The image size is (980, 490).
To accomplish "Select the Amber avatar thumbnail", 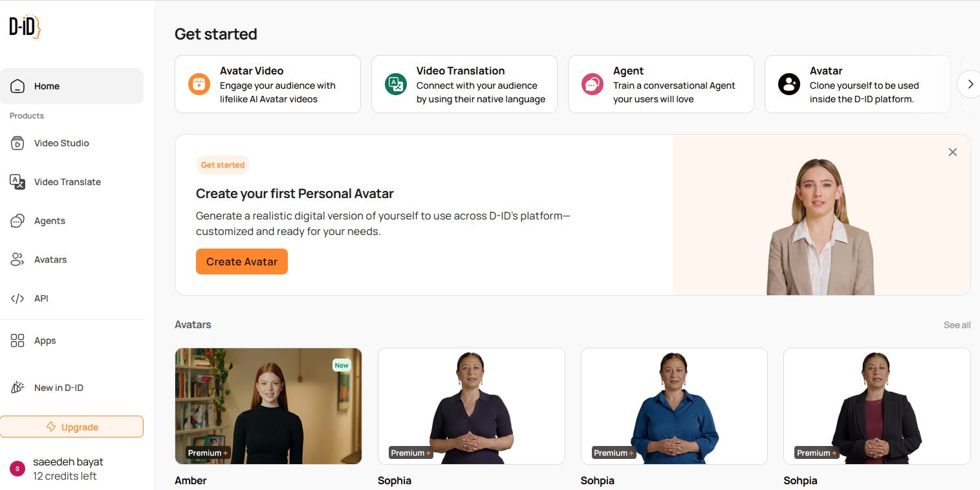I will point(268,406).
